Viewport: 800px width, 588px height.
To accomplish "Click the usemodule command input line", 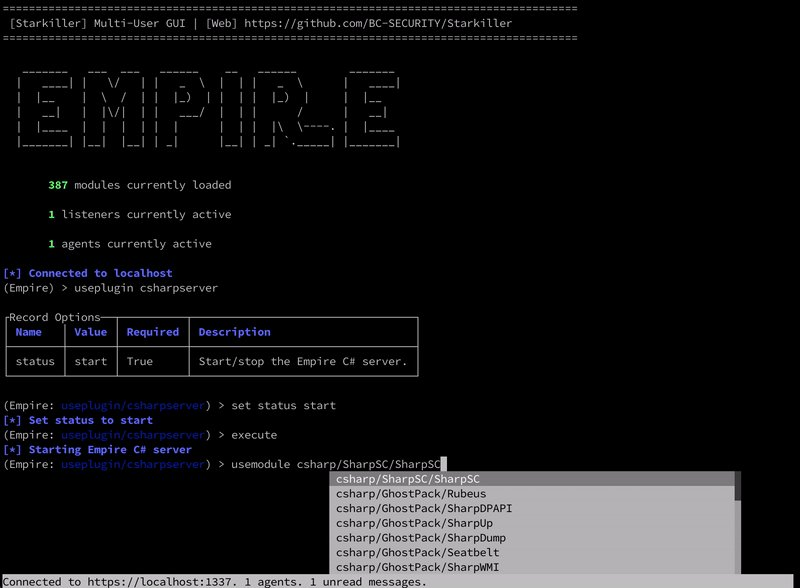I will point(224,464).
